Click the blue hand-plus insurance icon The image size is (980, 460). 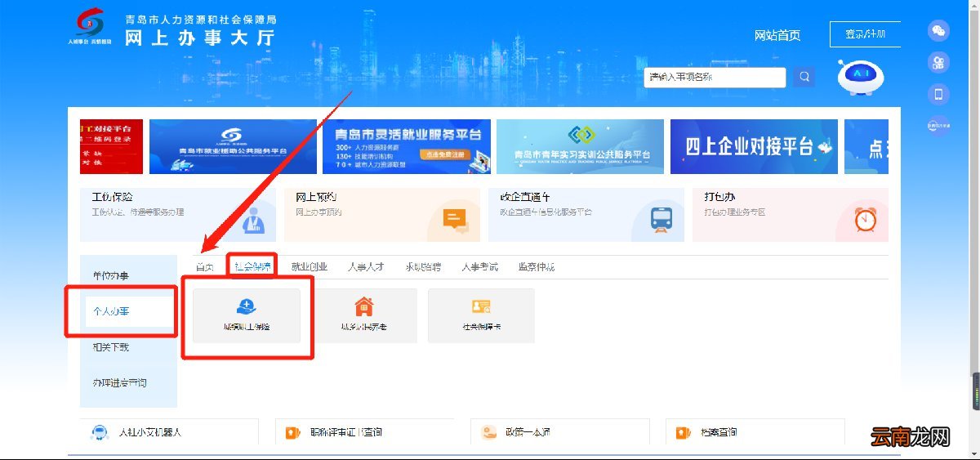tap(247, 306)
